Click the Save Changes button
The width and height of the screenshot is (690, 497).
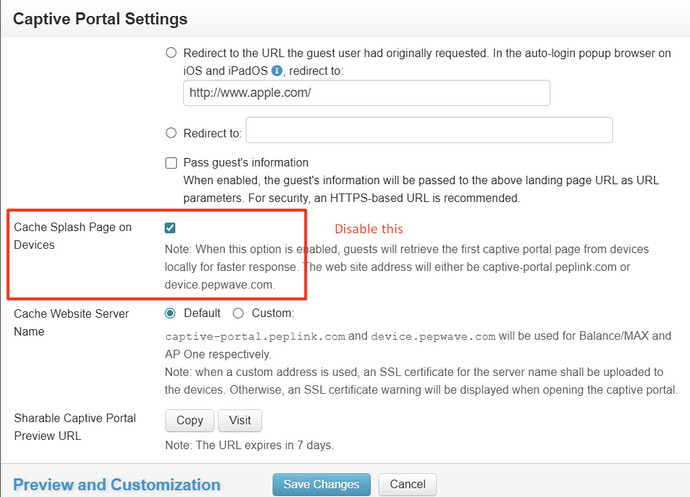coord(321,484)
